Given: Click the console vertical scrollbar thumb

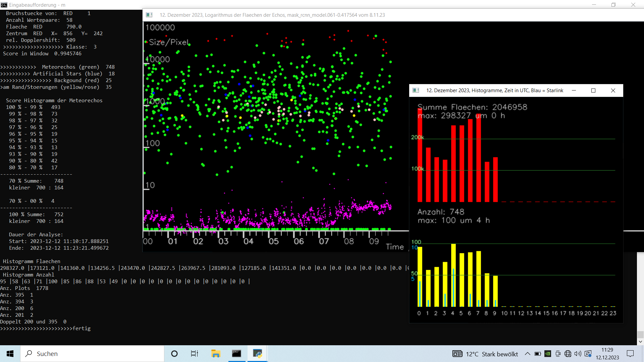Looking at the screenshot, I should [x=640, y=335].
